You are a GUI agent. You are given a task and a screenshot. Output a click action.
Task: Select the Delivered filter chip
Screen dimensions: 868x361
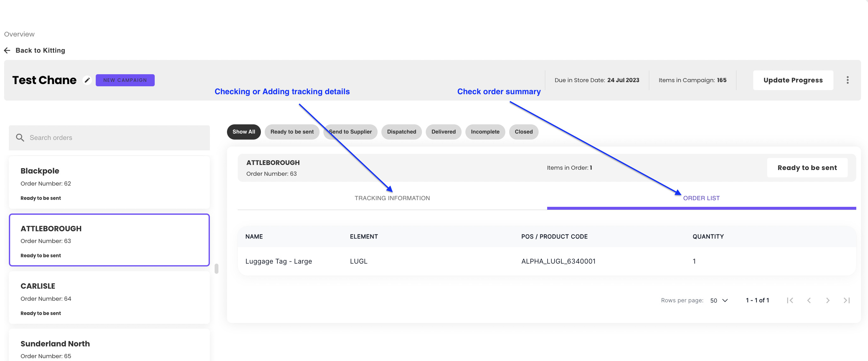[443, 132]
